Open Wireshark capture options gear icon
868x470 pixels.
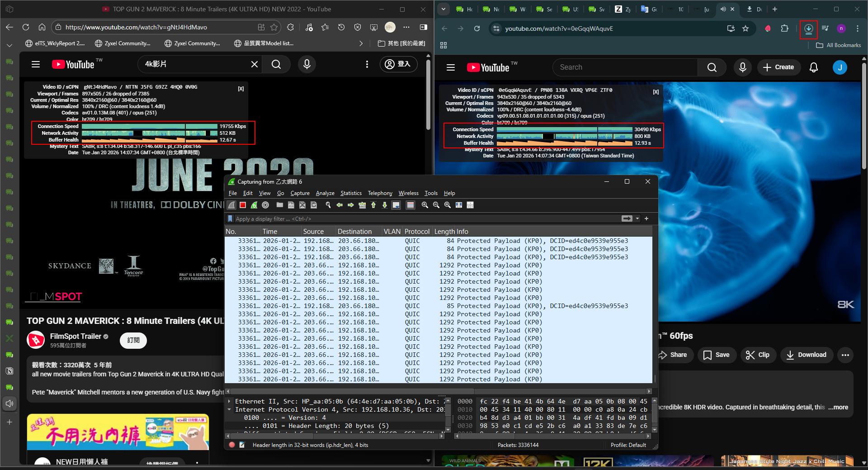click(265, 205)
